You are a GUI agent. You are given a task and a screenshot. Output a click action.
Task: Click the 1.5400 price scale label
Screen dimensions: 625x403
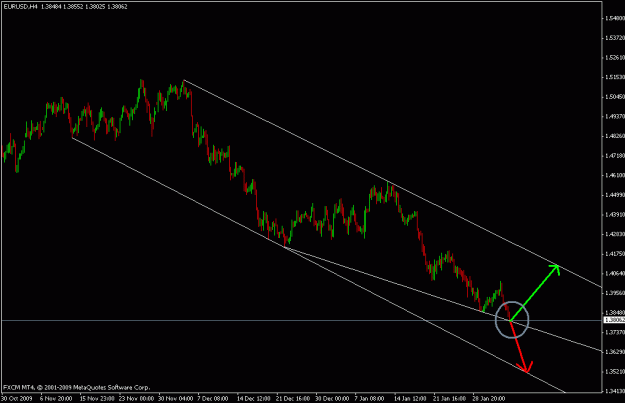615,18
